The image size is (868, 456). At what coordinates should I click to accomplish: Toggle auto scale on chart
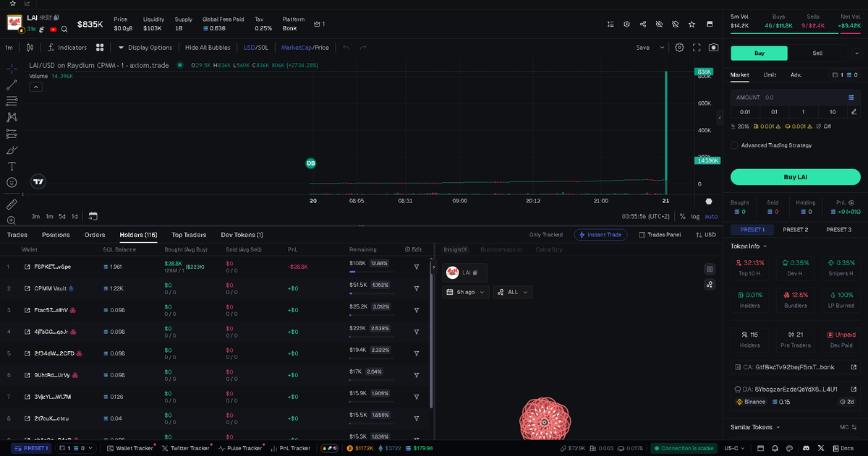[x=711, y=216]
